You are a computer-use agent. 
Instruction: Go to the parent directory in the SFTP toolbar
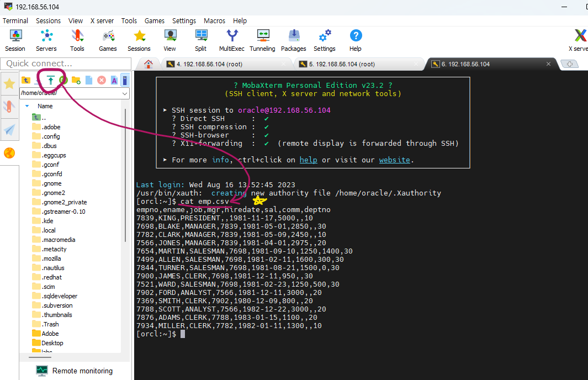pyautogui.click(x=26, y=80)
